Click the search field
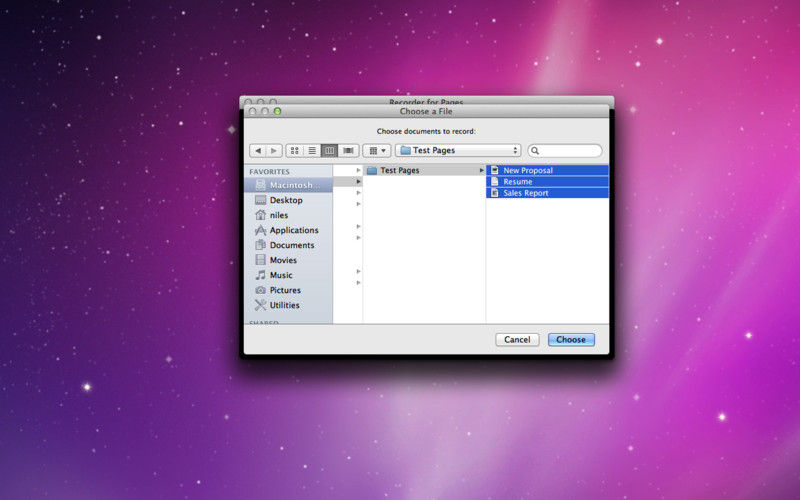 (565, 151)
